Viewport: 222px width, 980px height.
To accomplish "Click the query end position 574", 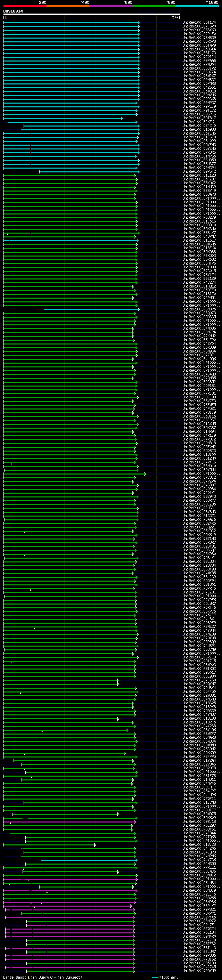I will [x=175, y=17].
